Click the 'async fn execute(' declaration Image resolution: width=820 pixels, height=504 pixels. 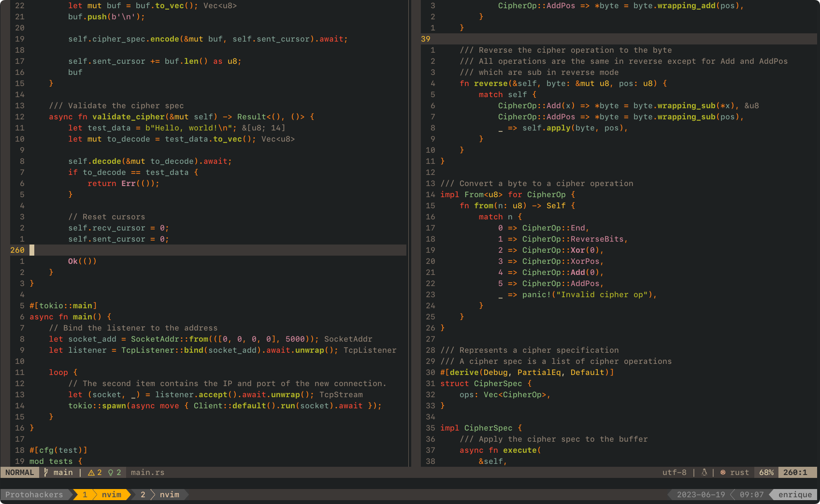[501, 450]
